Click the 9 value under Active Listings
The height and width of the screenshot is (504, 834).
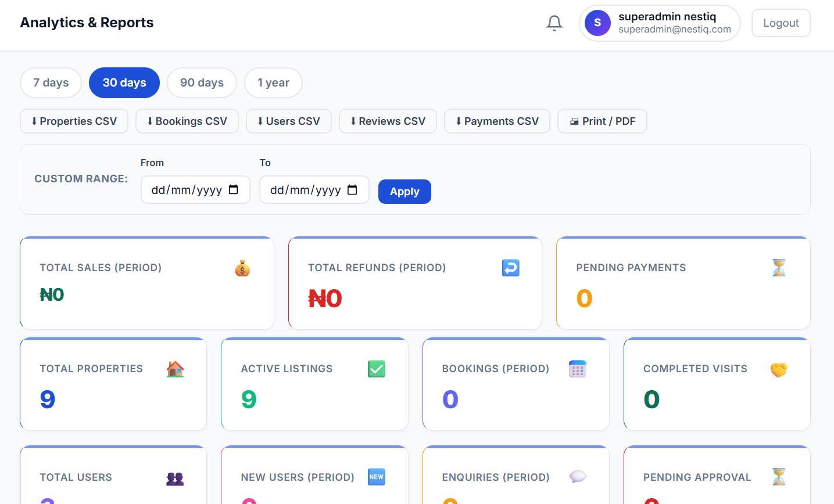tap(249, 399)
